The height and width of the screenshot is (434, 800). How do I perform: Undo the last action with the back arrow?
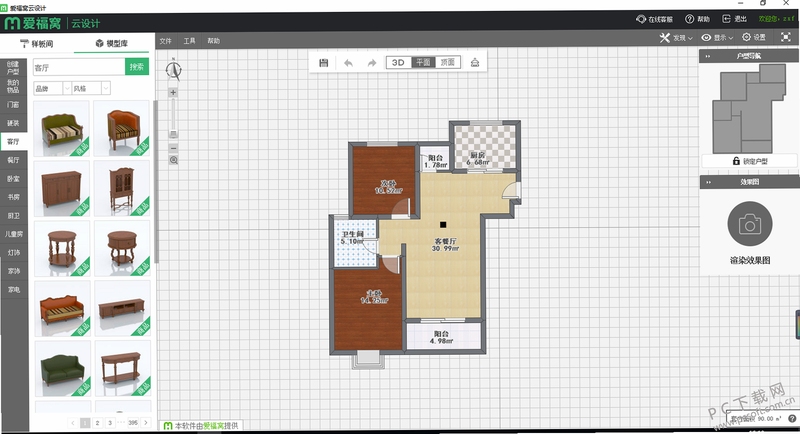coord(348,63)
